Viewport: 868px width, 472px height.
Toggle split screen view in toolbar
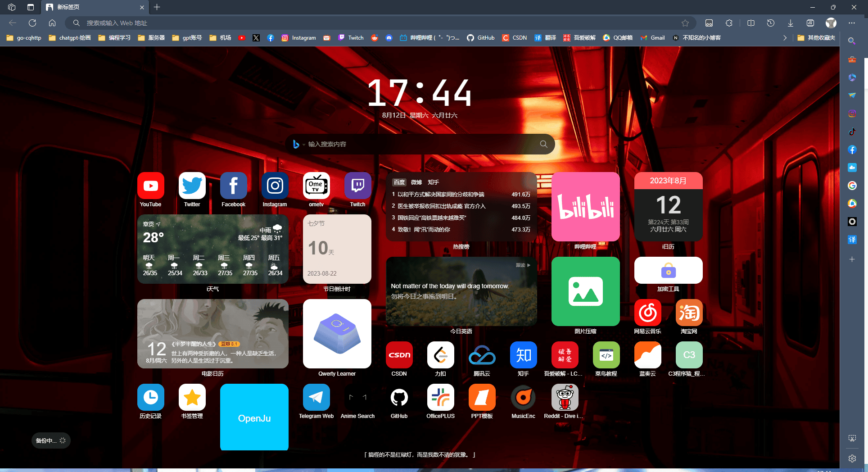750,23
